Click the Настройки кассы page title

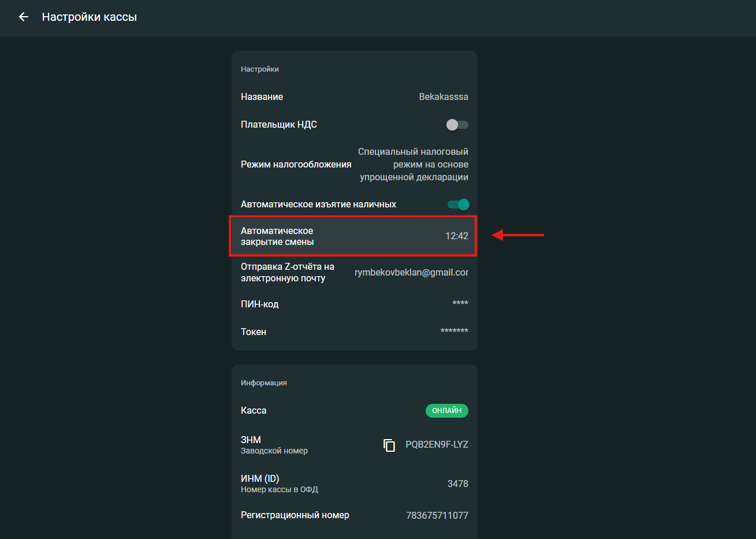point(90,17)
